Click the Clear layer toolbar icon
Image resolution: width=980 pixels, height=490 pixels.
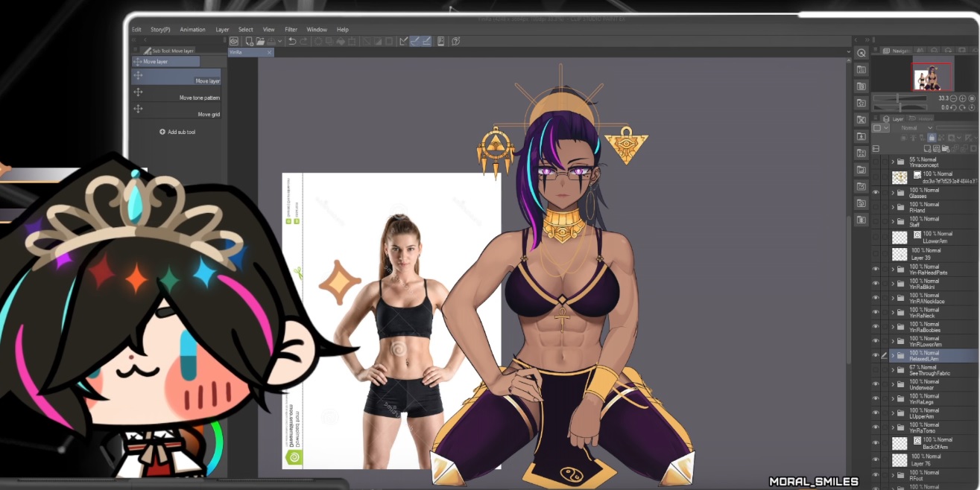point(318,41)
